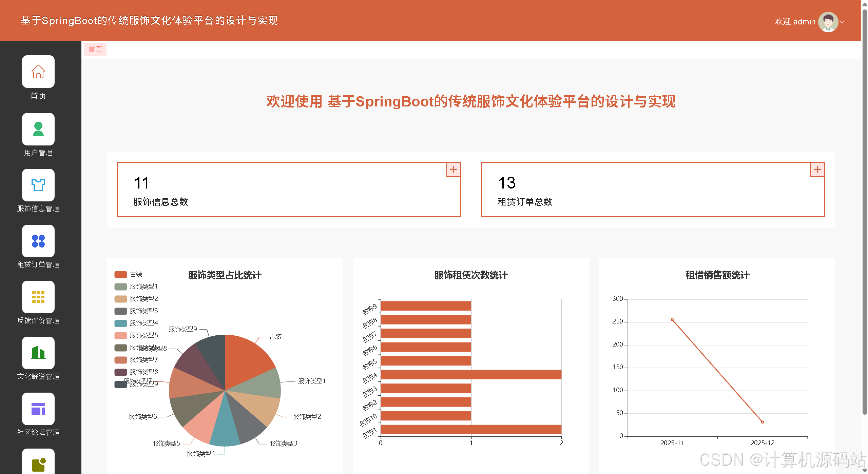Image resolution: width=868 pixels, height=474 pixels.
Task: Click the purple layout 社区论坛管理 icon
Action: point(38,409)
